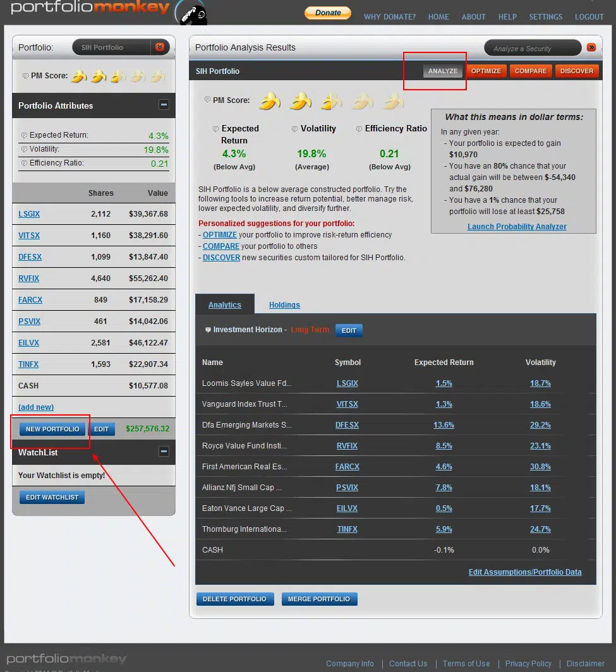This screenshot has width=616, height=672.
Task: Click the info icon beside Investment Horizon
Action: coord(207,329)
